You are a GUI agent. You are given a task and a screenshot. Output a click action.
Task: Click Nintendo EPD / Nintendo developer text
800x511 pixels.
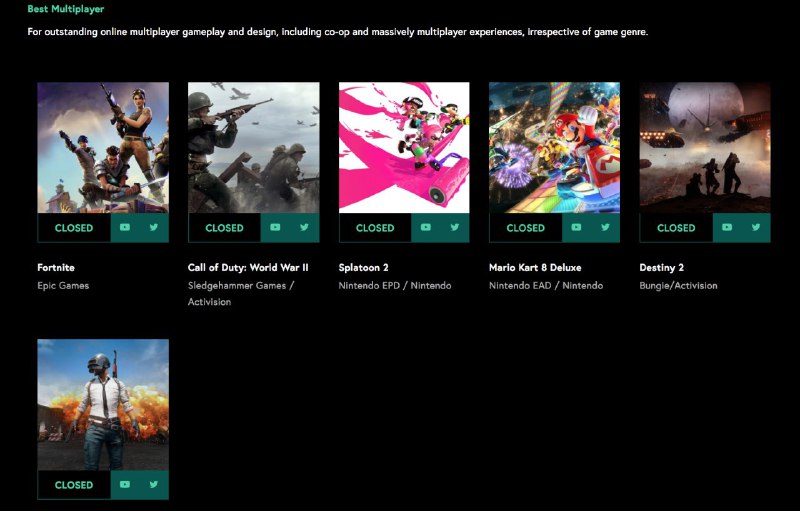coord(395,286)
